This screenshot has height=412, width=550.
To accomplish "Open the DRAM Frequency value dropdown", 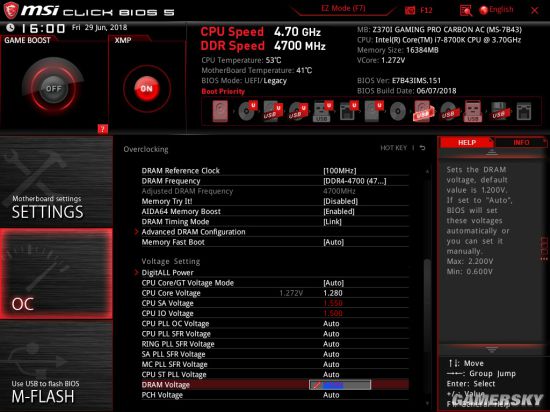I will click(355, 181).
